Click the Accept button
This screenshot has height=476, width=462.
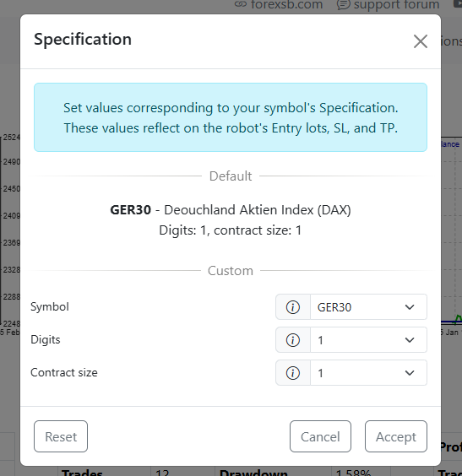tap(396, 436)
